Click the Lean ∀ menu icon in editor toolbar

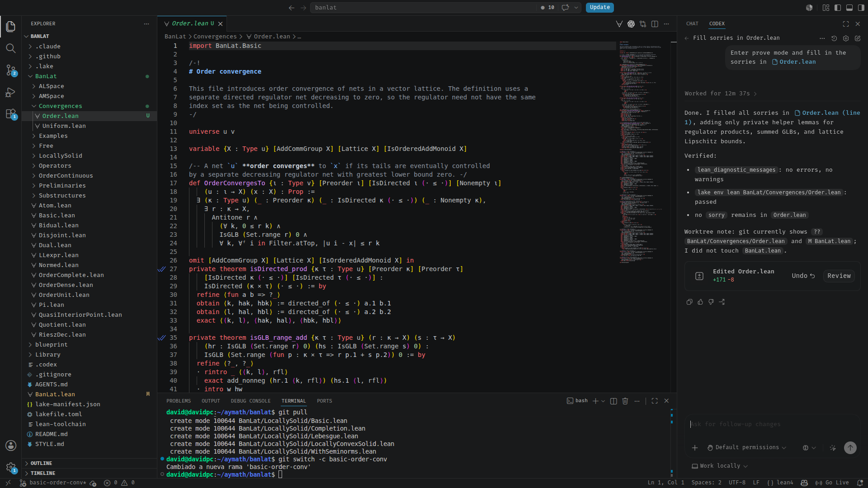coord(619,24)
